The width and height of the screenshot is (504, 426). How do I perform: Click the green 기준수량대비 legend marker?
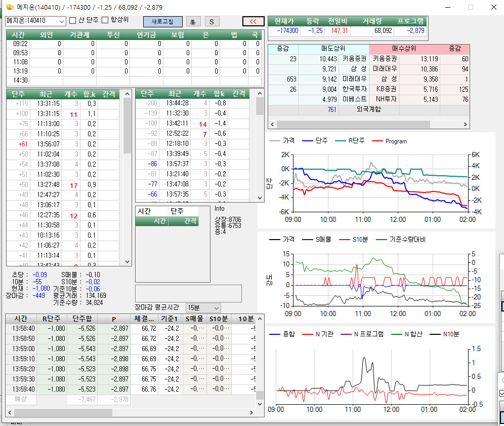point(381,240)
